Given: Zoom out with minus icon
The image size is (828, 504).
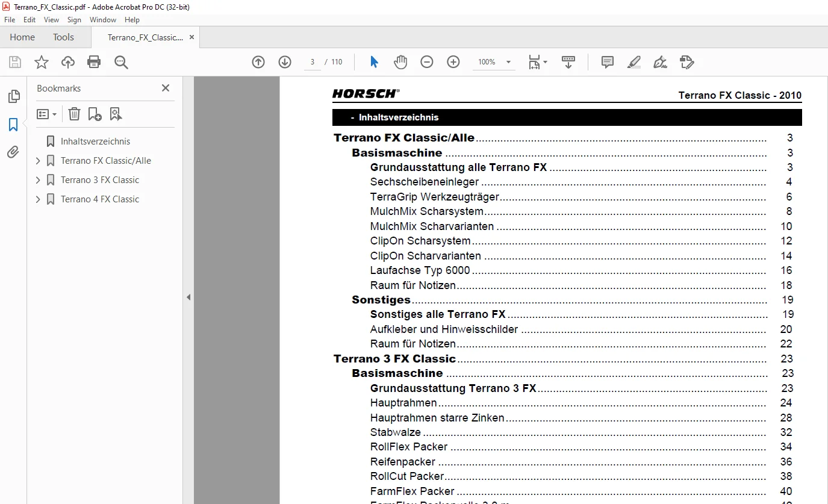Looking at the screenshot, I should pos(427,62).
